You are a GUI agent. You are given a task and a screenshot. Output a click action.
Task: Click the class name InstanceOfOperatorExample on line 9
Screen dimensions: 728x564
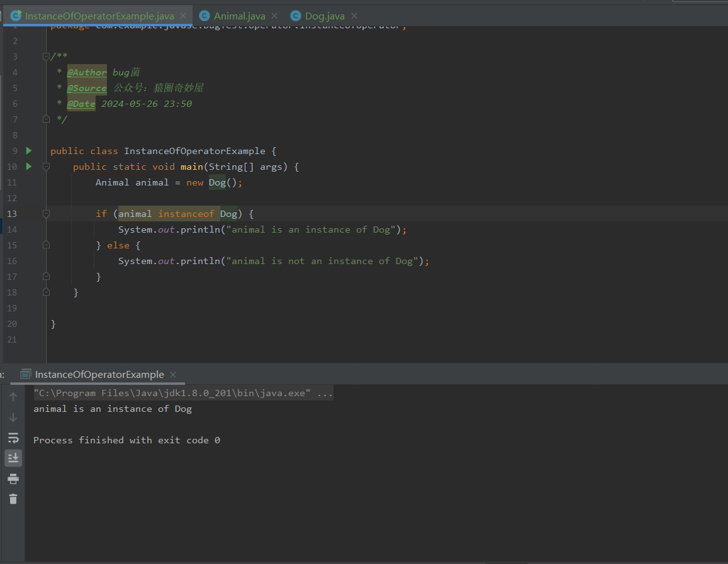194,151
